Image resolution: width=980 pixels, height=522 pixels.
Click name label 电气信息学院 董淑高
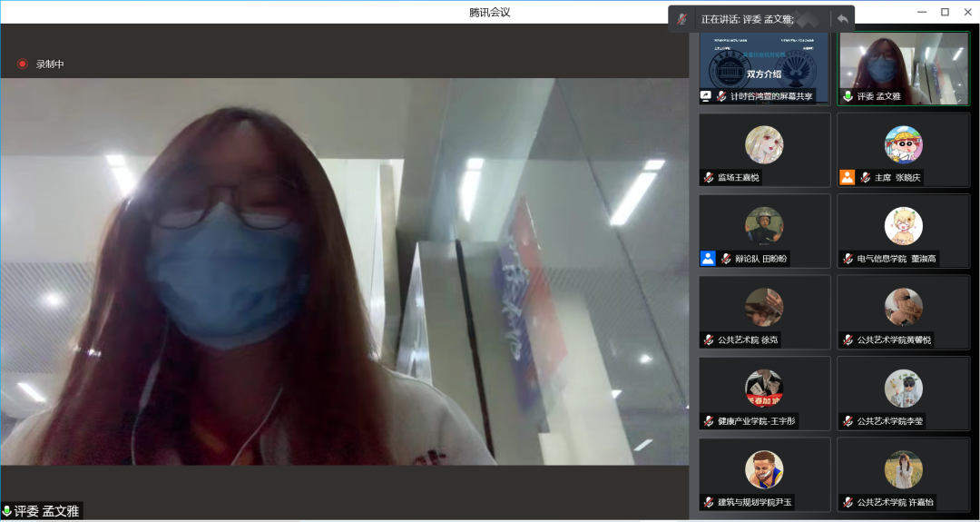[x=897, y=258]
